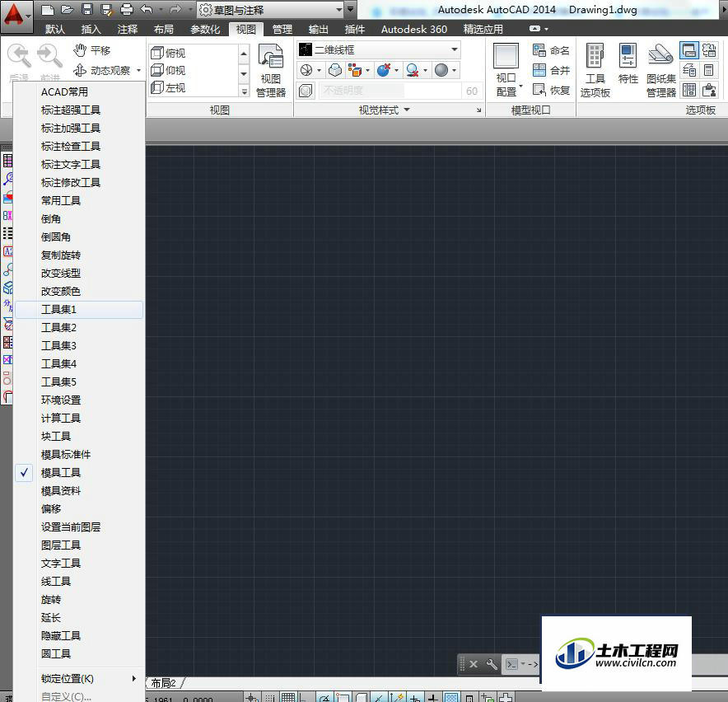Print the drawing with the printer icon
The image size is (728, 702).
coord(127,9)
